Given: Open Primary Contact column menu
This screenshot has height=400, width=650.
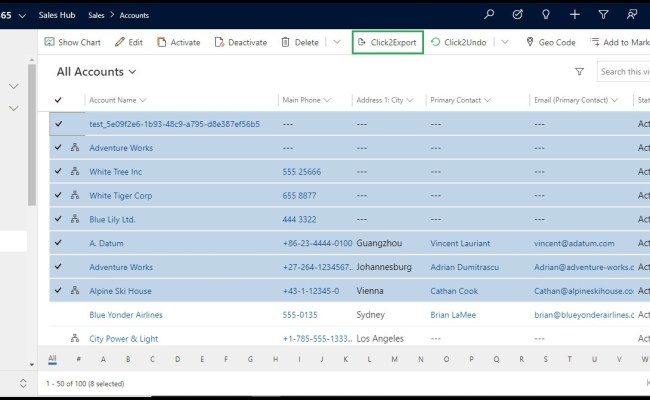Looking at the screenshot, I should pyautogui.click(x=461, y=100).
